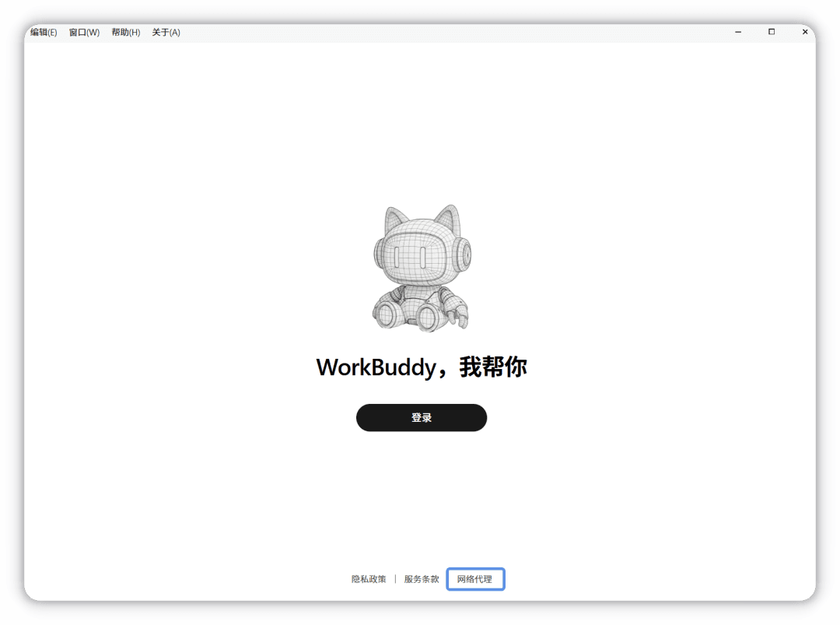Maximize the WorkBuddy window
The height and width of the screenshot is (625, 840).
coord(772,32)
